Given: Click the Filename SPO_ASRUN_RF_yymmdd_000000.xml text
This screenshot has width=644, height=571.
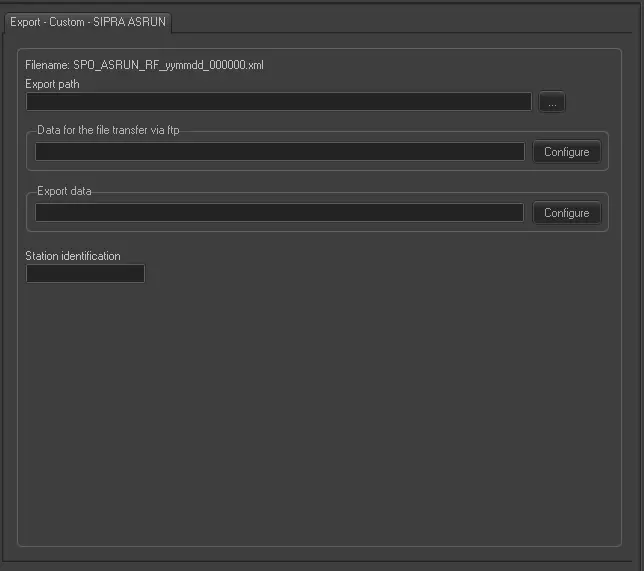Looking at the screenshot, I should point(144,65).
